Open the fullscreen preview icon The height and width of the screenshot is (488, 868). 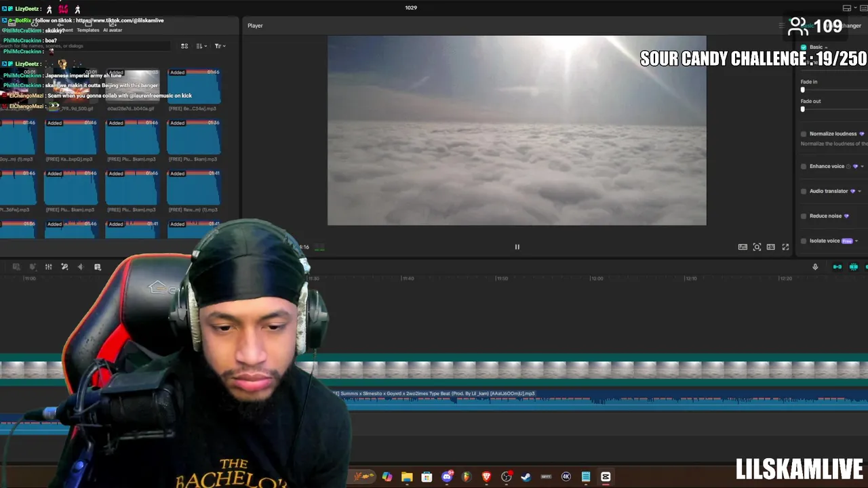pos(785,247)
